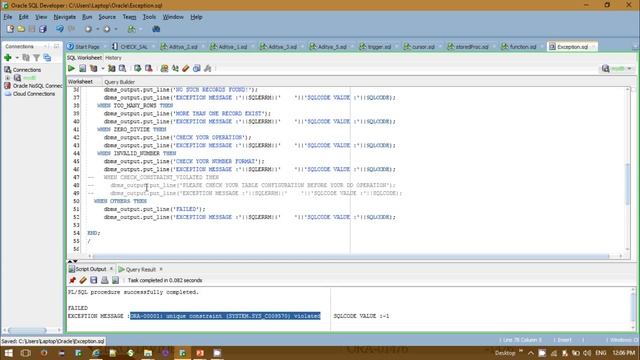The width and height of the screenshot is (640, 360).
Task: Click the Unshared SQL Worksheet icon
Action: 164,69
